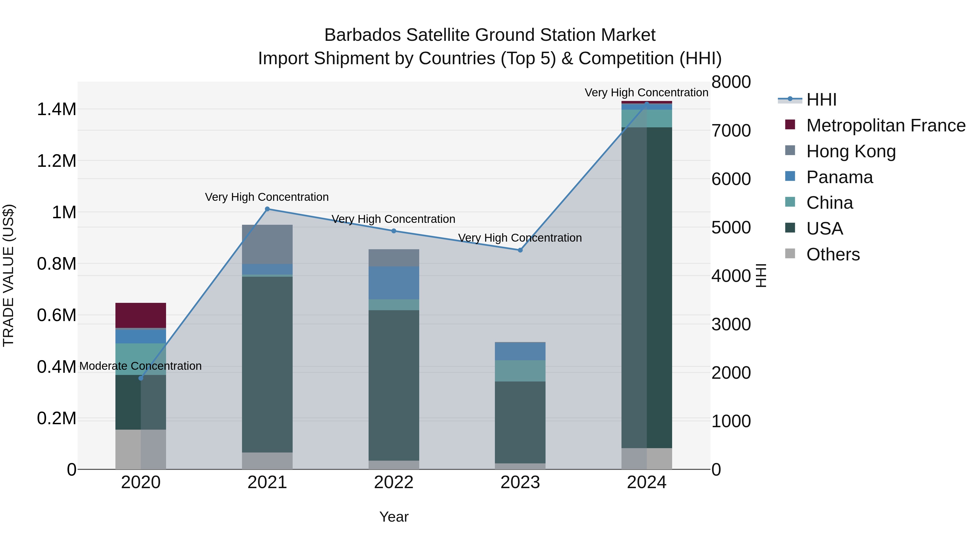
Task: Click the 2024 x-axis tick label
Action: click(647, 482)
